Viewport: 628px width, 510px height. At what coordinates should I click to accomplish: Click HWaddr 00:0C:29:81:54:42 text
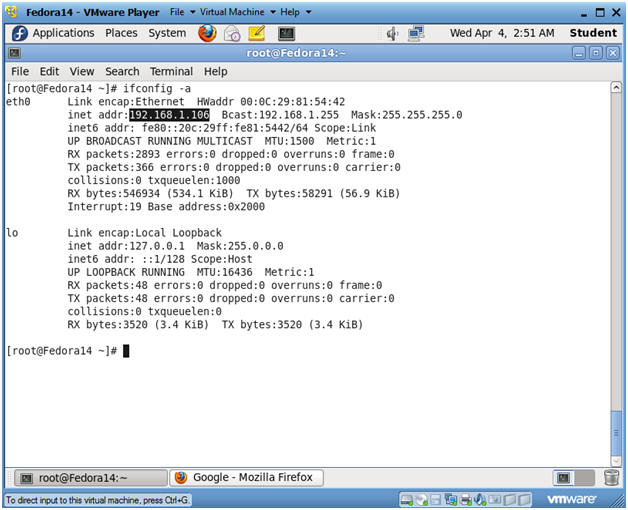tap(271, 102)
